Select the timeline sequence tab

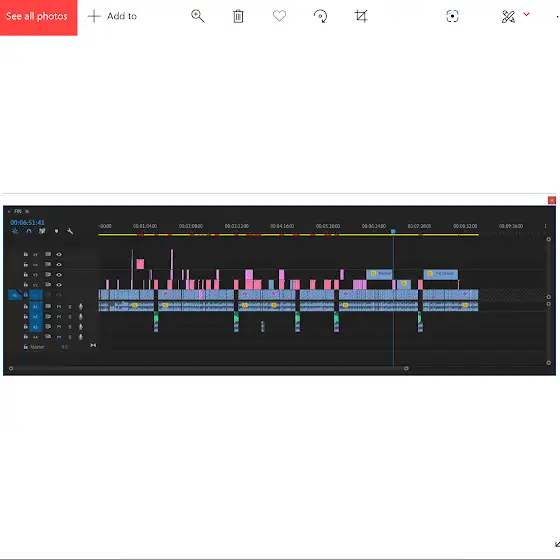pos(18,211)
